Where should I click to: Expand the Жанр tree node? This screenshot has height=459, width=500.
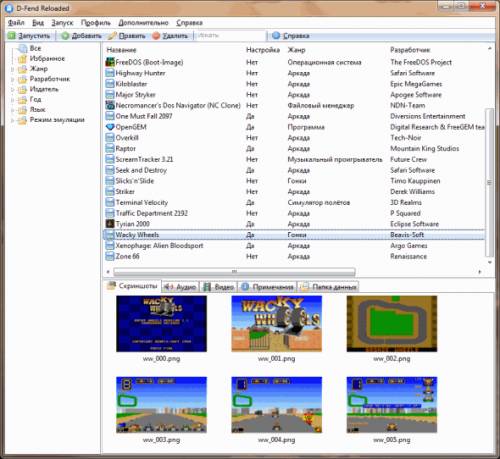13,70
